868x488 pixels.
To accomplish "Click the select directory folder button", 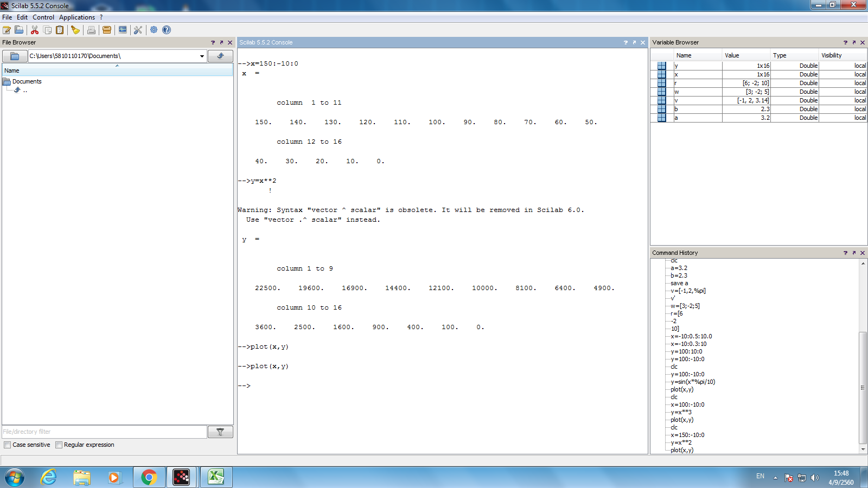I will coord(15,56).
